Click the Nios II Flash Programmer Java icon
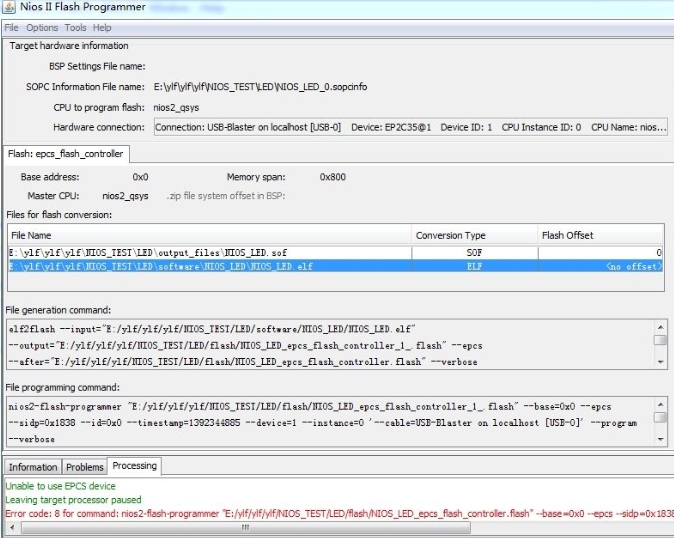The height and width of the screenshot is (538, 674). (x=9, y=7)
